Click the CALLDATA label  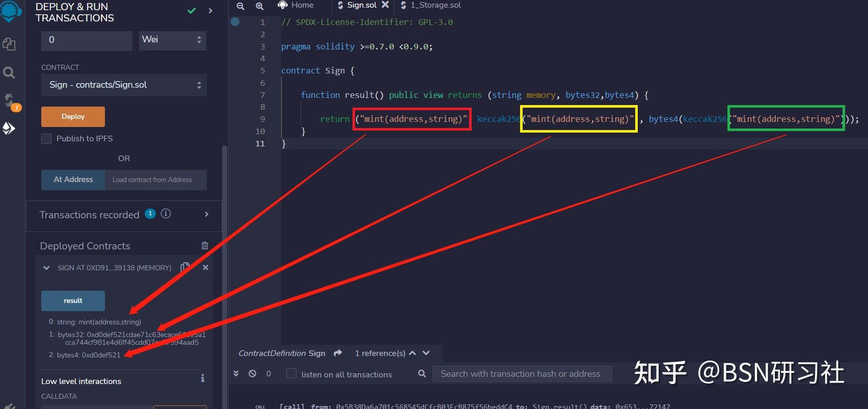pyautogui.click(x=59, y=396)
